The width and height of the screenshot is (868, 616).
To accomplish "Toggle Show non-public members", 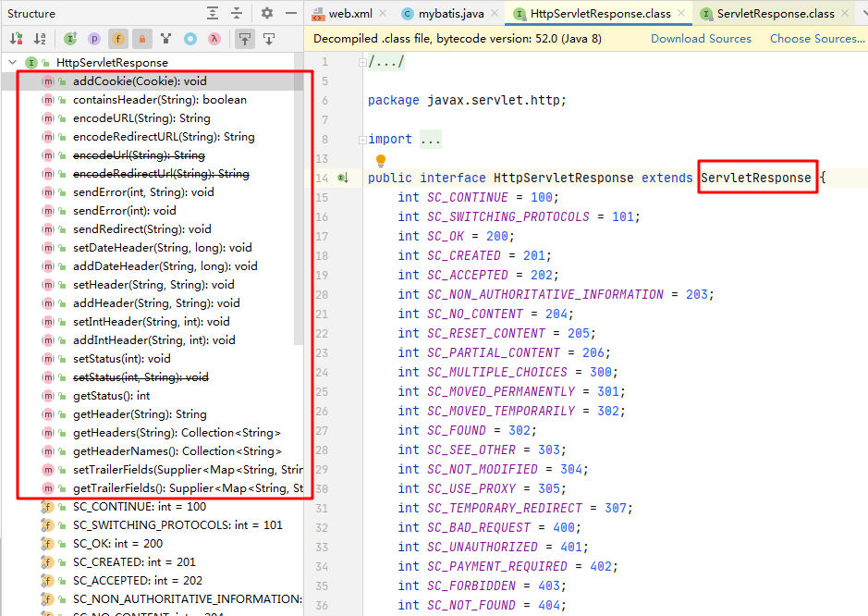I will click(142, 39).
